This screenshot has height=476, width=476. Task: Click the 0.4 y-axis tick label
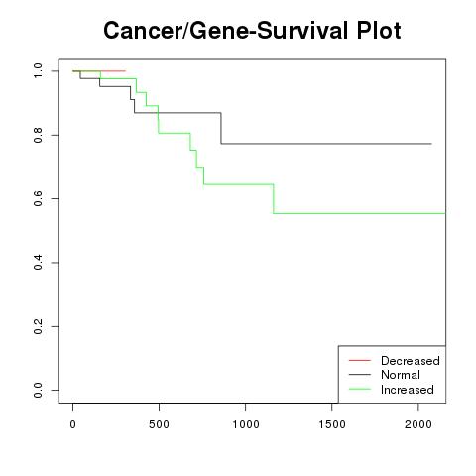[38, 263]
